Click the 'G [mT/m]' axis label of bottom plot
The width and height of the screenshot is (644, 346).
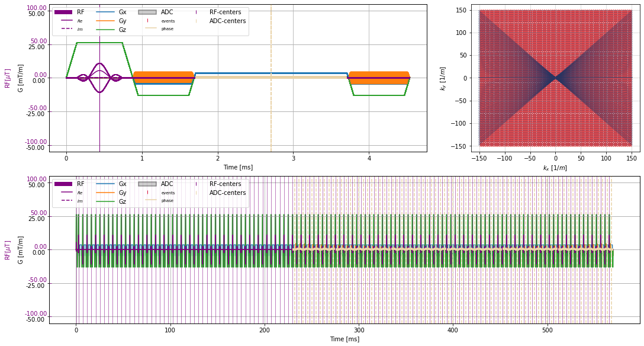21,250
